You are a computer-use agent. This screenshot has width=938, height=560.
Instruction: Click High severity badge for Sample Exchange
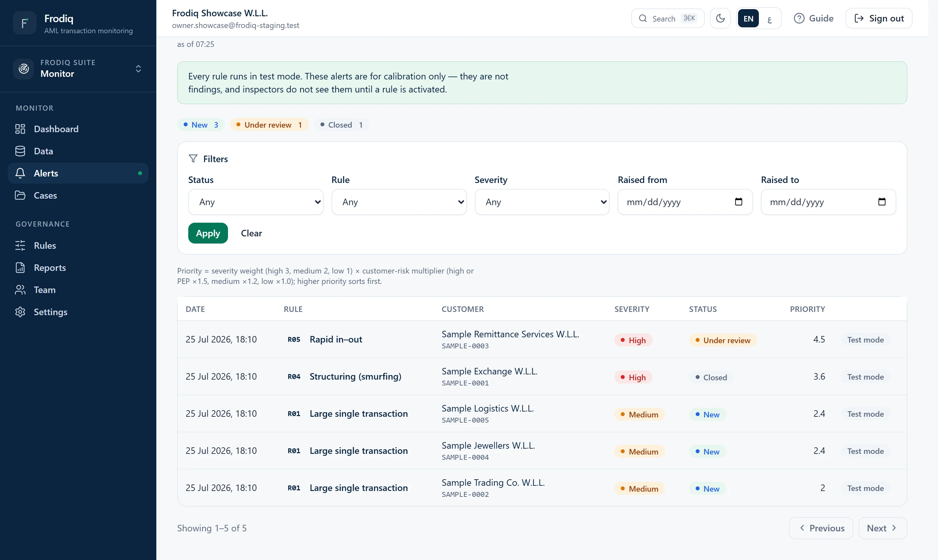[633, 377]
